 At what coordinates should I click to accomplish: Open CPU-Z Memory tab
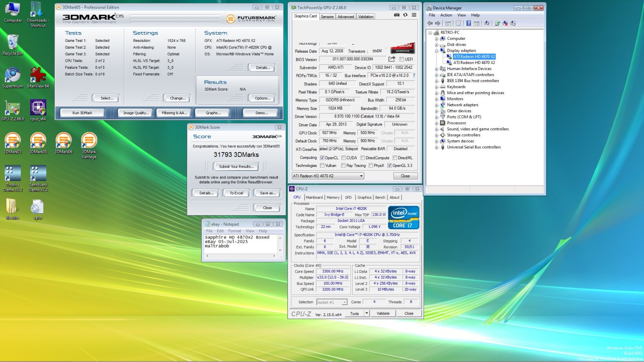pos(333,197)
